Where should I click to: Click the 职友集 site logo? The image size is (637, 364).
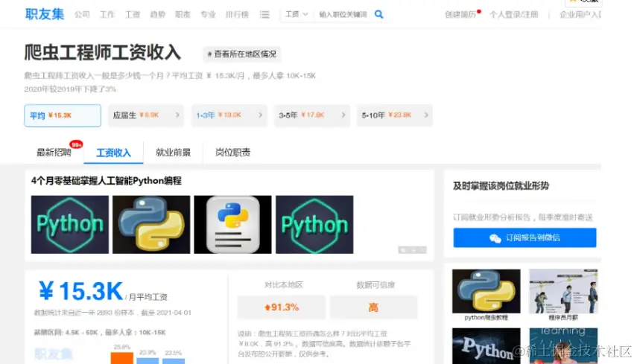pyautogui.click(x=45, y=14)
